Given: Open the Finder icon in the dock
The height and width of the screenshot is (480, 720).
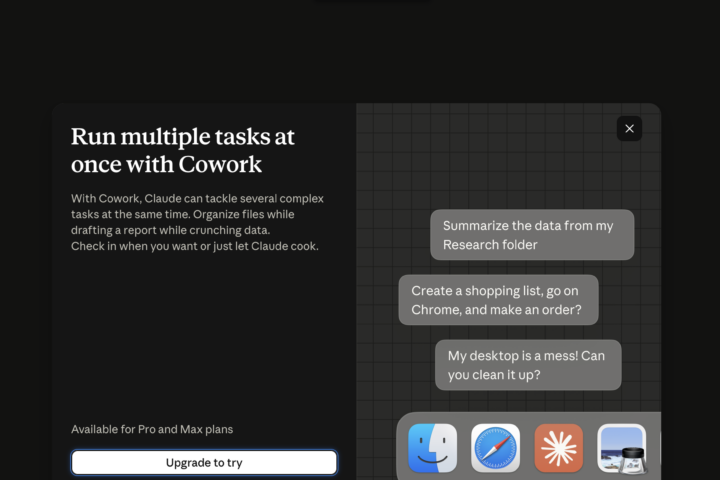Looking at the screenshot, I should (432, 448).
